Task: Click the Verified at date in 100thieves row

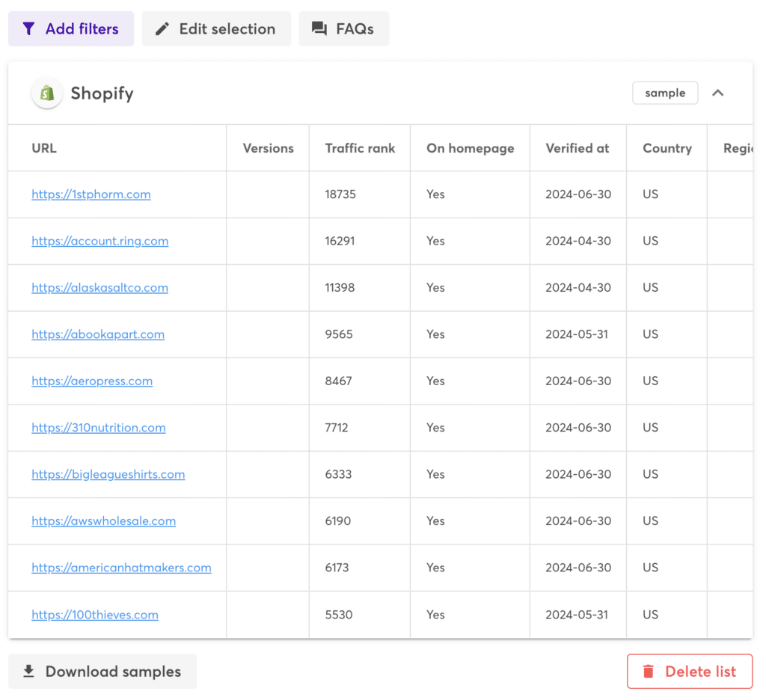Action: (x=577, y=615)
